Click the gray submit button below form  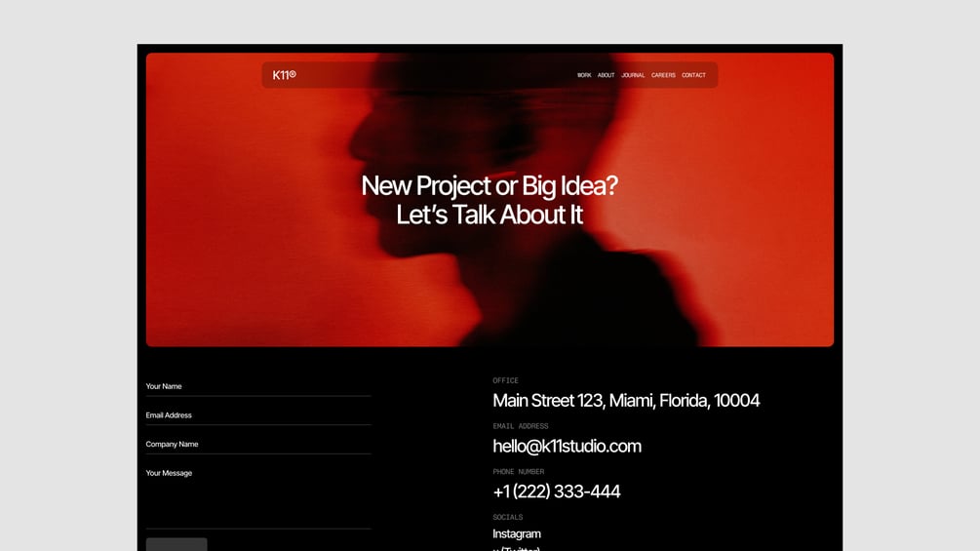pos(176,544)
